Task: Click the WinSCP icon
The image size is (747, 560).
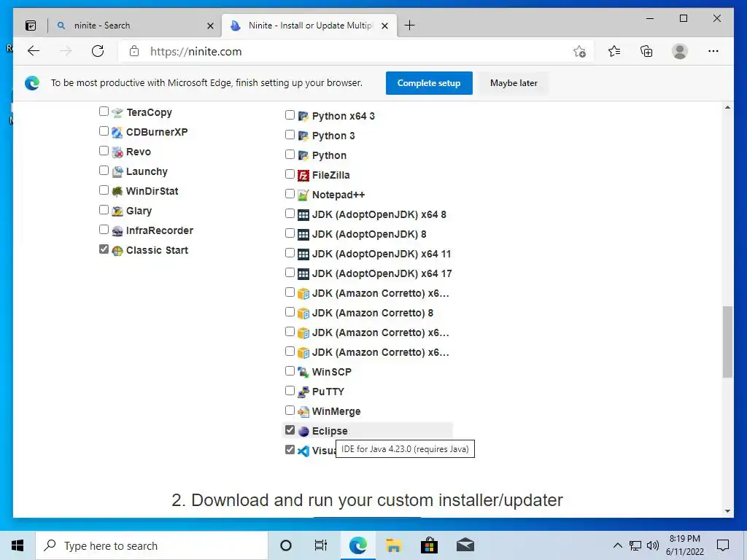Action: pos(303,372)
